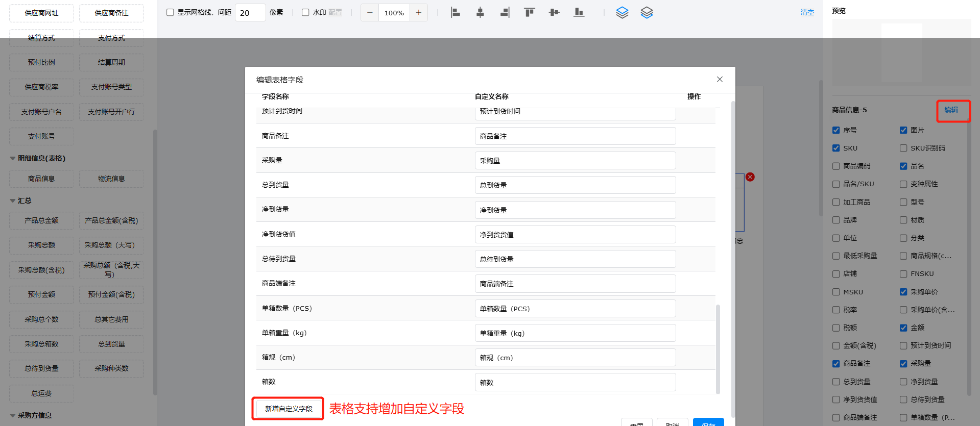Enable the 显示网格线 checkbox
The image size is (980, 426).
click(x=170, y=13)
